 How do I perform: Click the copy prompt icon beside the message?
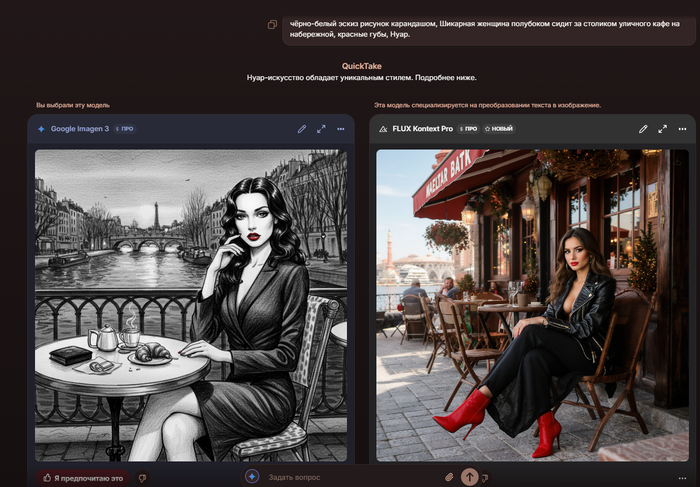click(272, 25)
